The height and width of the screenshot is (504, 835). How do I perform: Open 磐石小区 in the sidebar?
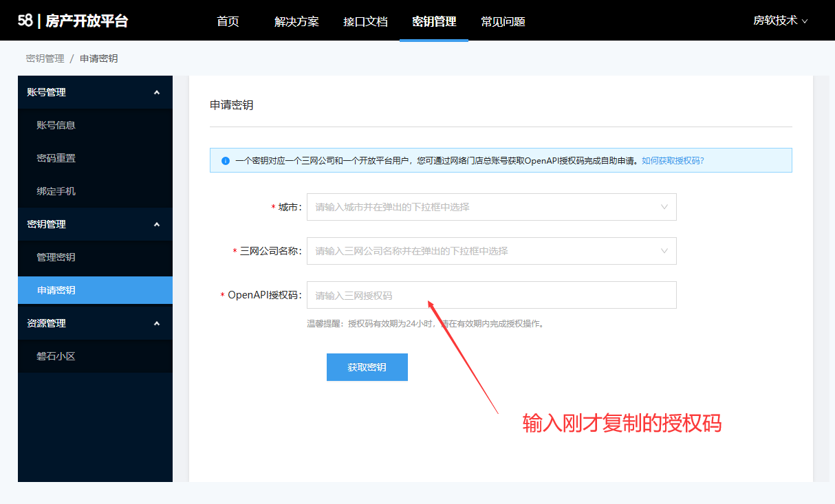[x=95, y=356]
